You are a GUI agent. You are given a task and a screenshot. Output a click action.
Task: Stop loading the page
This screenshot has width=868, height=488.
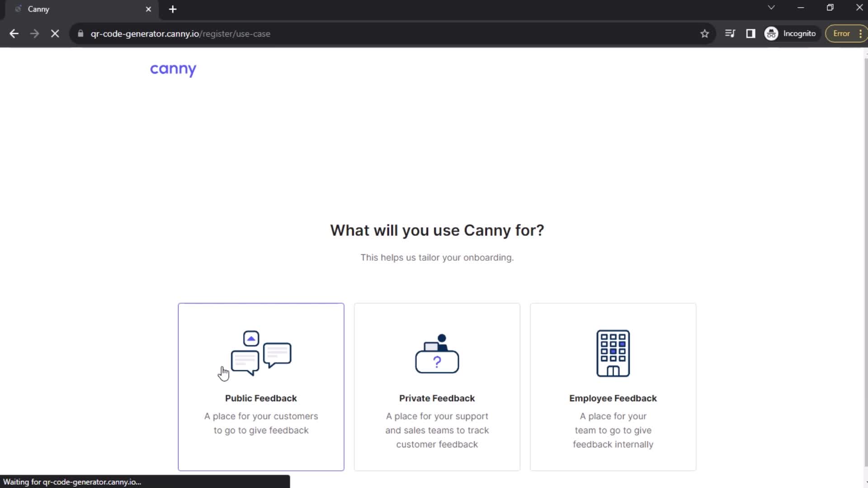tap(55, 33)
